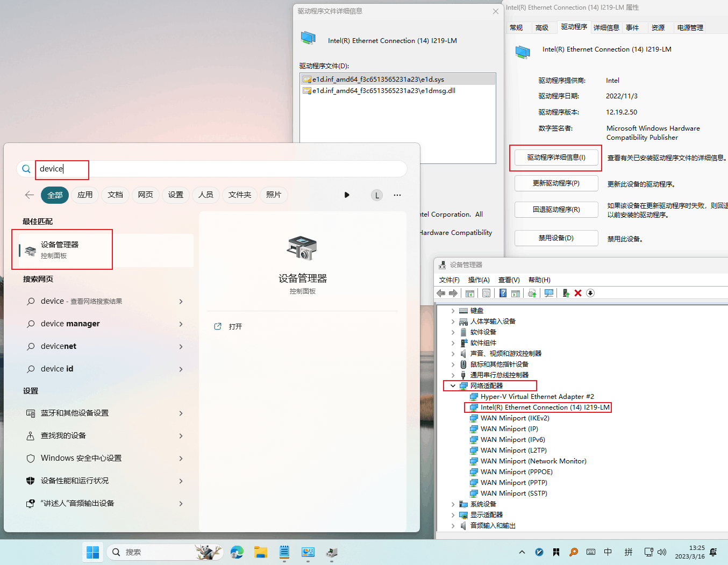
Task: Switch to the 详细信息 tab in properties
Action: [606, 27]
